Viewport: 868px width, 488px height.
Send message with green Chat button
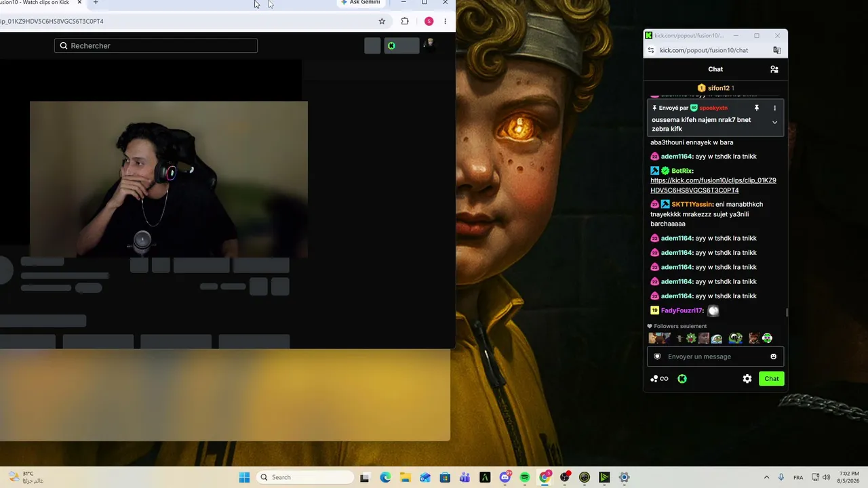coord(772,379)
